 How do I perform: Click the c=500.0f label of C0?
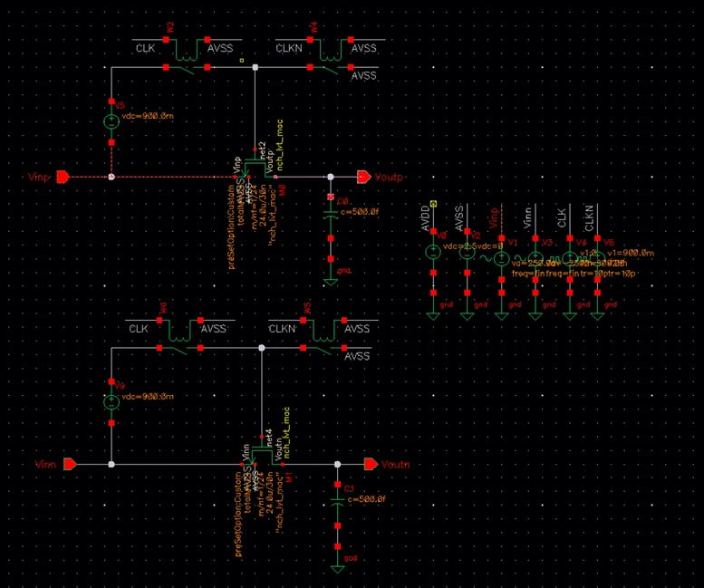pos(360,211)
